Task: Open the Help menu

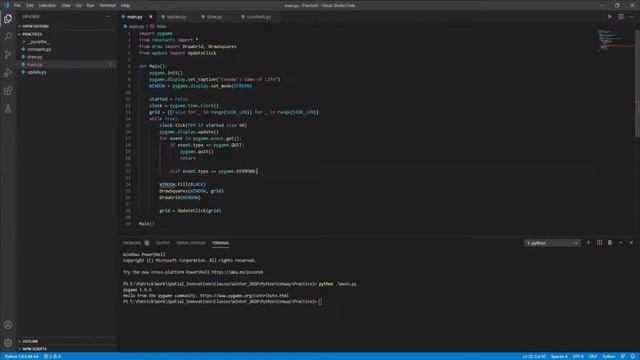Action: (x=125, y=5)
